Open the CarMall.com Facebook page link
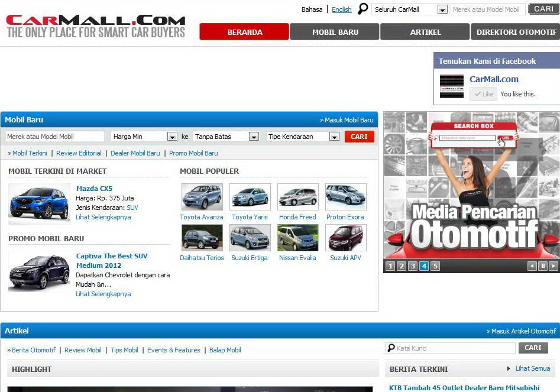The height and width of the screenshot is (392, 560). coord(494,79)
